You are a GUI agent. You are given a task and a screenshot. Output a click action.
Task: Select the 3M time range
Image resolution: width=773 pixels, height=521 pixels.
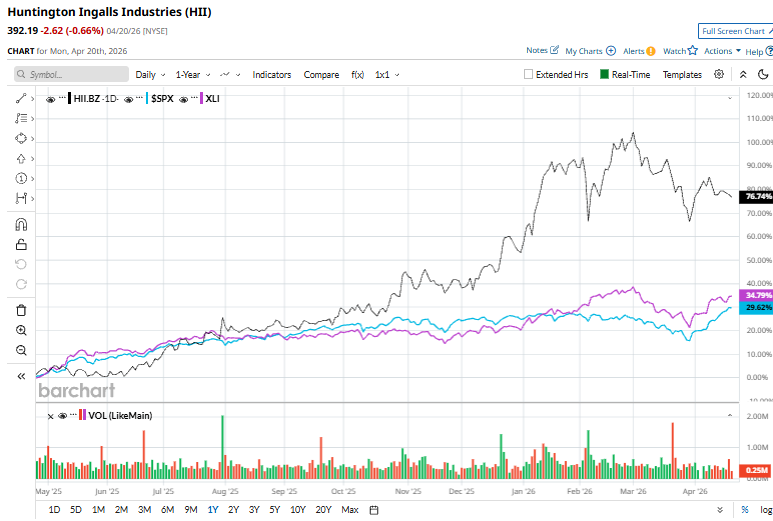pos(144,510)
